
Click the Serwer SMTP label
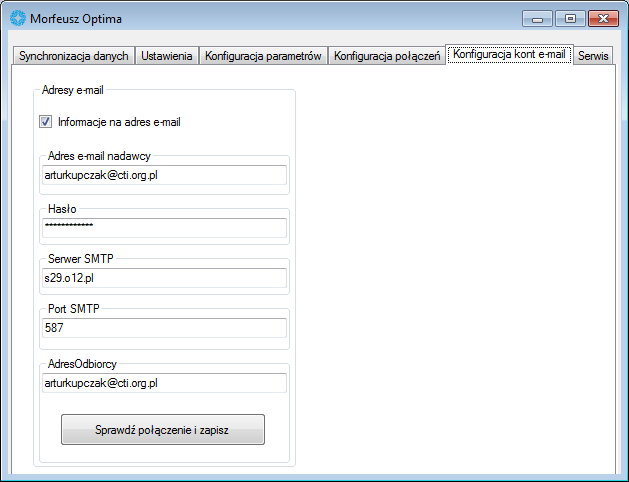(81, 259)
